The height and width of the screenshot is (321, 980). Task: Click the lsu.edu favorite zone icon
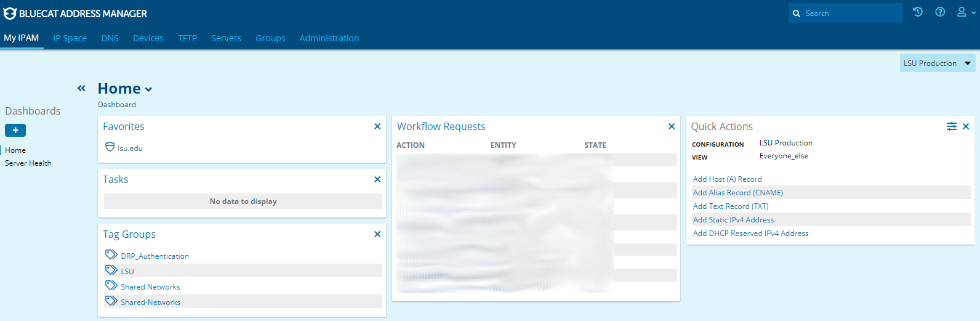pyautogui.click(x=110, y=147)
